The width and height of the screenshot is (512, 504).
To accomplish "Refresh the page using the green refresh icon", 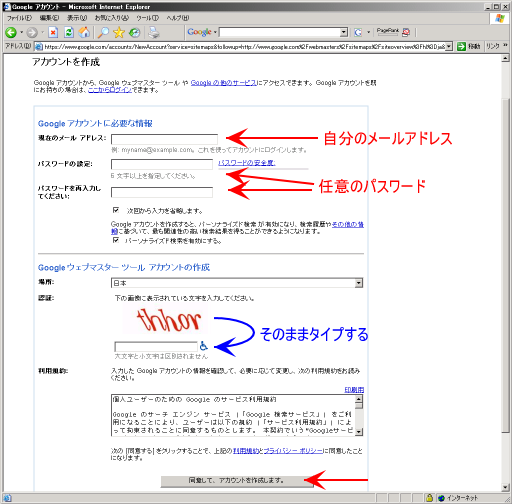I will coord(69,32).
